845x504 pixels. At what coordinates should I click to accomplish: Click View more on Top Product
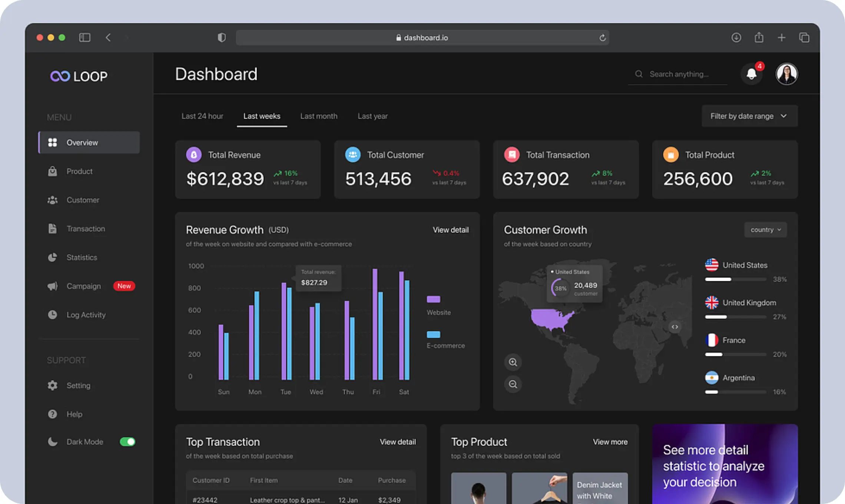click(610, 442)
